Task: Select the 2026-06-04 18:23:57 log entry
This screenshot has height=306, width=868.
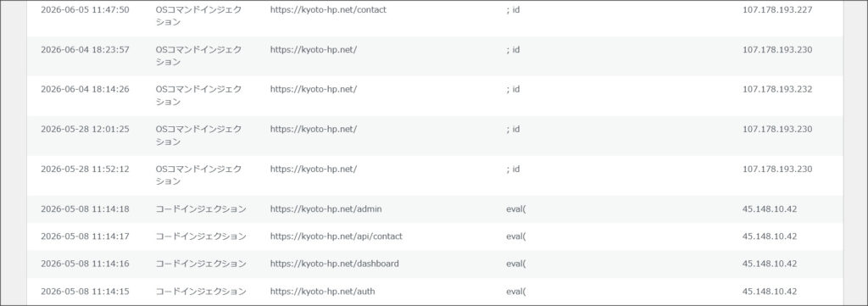Action: tap(435, 56)
